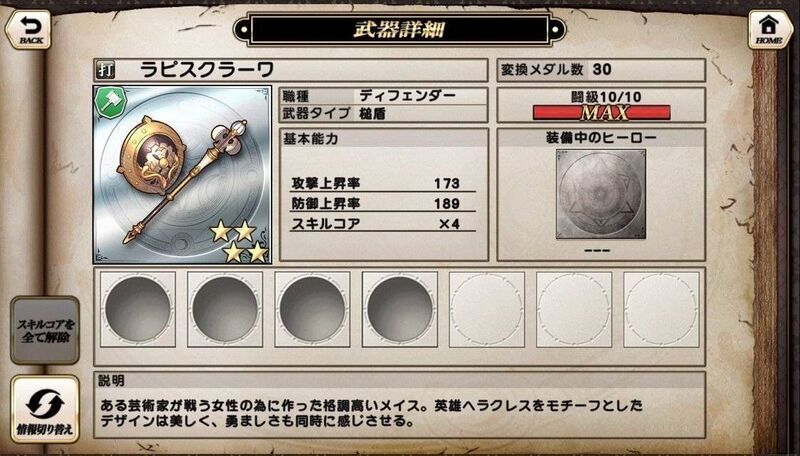The width and height of the screenshot is (800, 456).
Task: Select the second skill core slot
Action: pos(225,309)
